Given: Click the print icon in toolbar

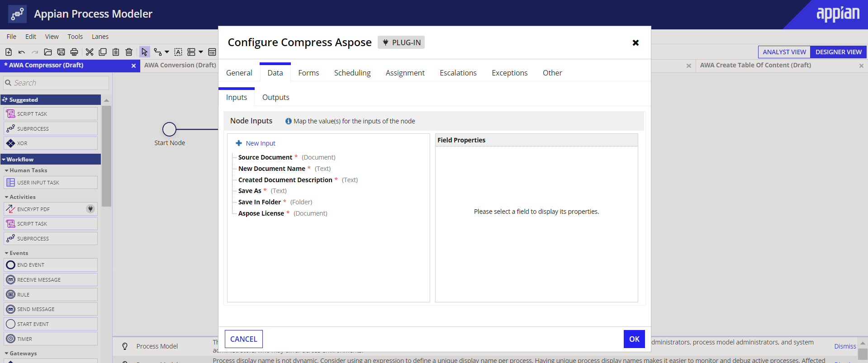Looking at the screenshot, I should pyautogui.click(x=74, y=52).
